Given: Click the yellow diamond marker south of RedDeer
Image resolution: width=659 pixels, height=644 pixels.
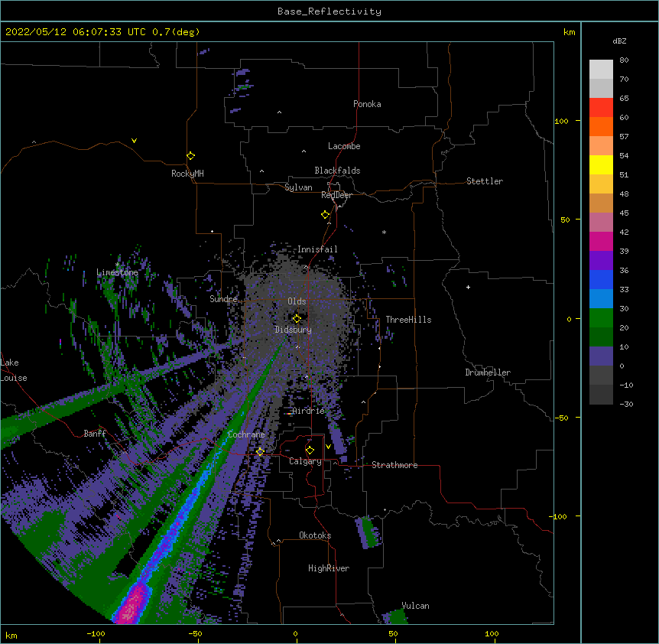Looking at the screenshot, I should pos(326,215).
